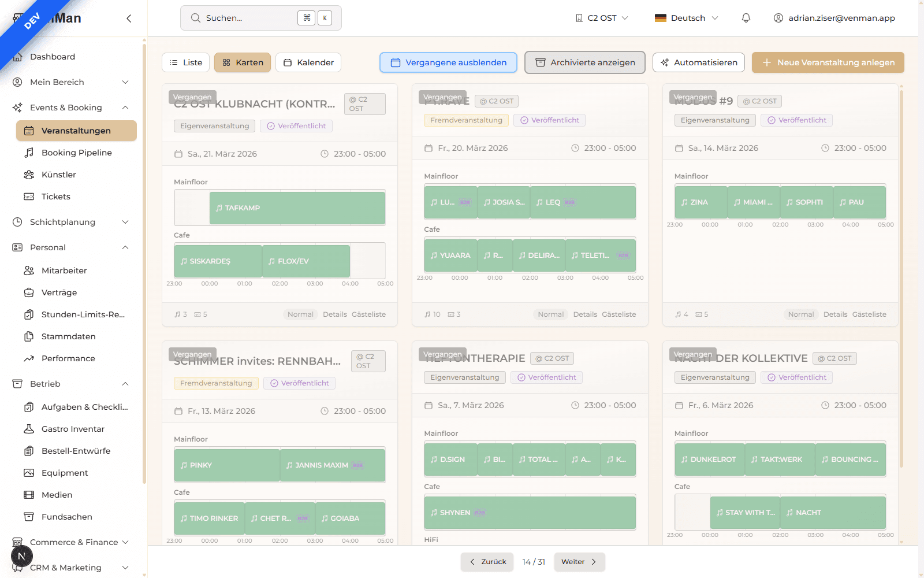The height and width of the screenshot is (578, 924).
Task: Switch to the Karten view
Action: point(243,62)
